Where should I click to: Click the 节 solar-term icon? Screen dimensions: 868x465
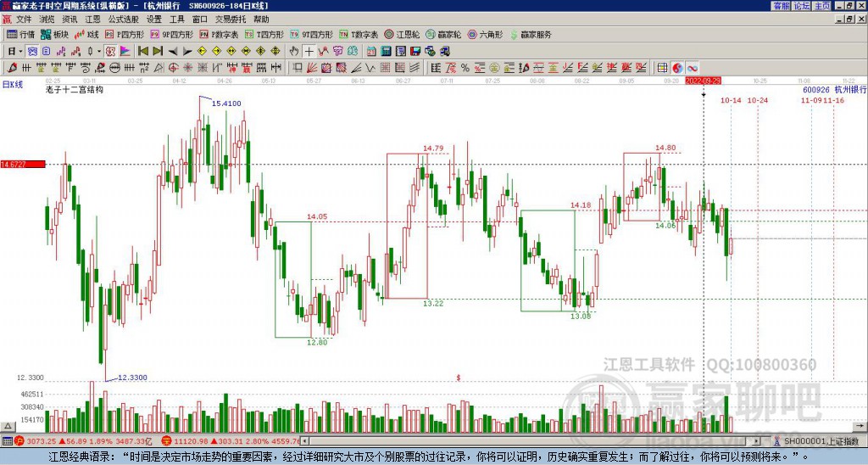coord(337,52)
